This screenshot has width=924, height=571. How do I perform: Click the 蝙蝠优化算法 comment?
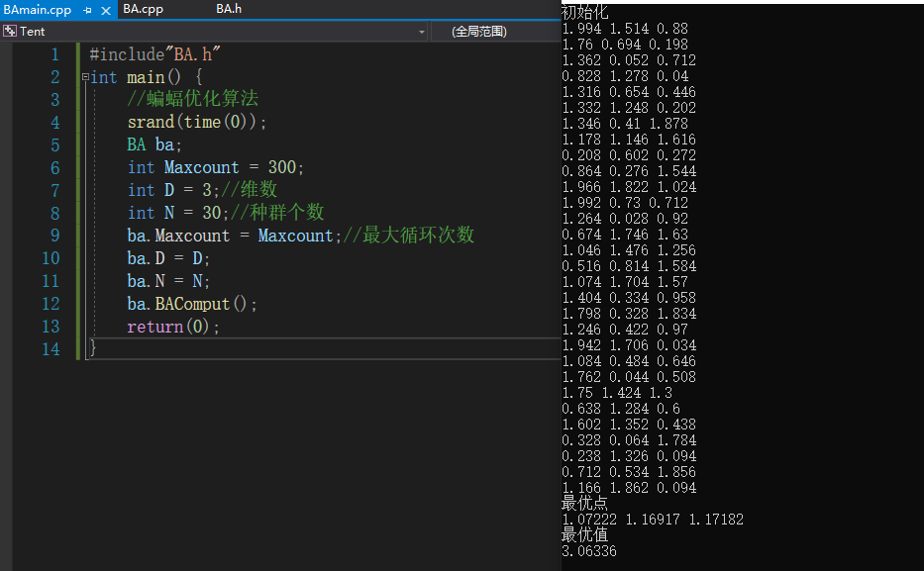tap(203, 100)
